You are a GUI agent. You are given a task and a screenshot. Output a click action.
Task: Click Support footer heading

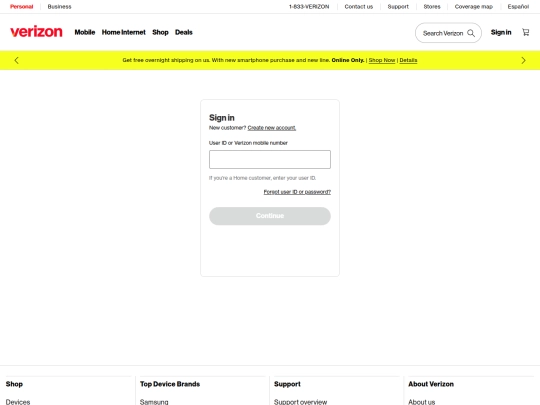pos(287,384)
